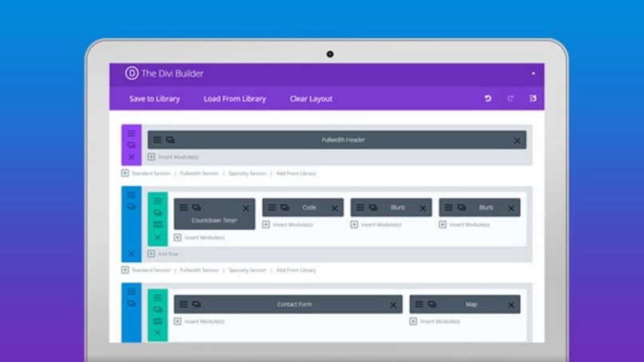Add Specialty Section below first section
The height and width of the screenshot is (362, 644).
click(247, 173)
